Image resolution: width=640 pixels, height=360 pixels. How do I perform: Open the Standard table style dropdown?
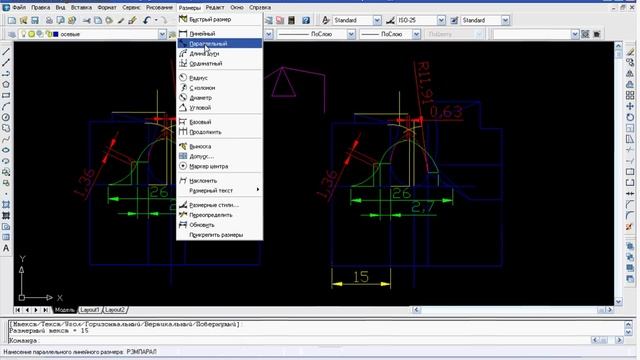pyautogui.click(x=505, y=20)
